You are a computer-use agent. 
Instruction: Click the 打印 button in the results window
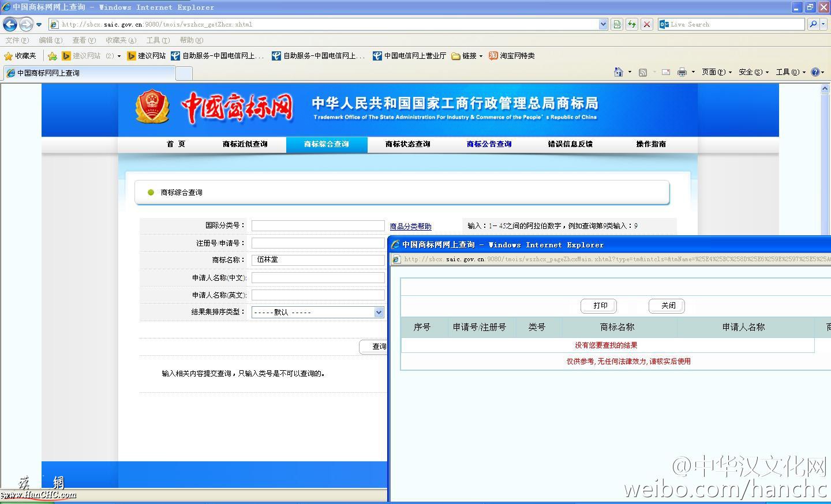(598, 306)
